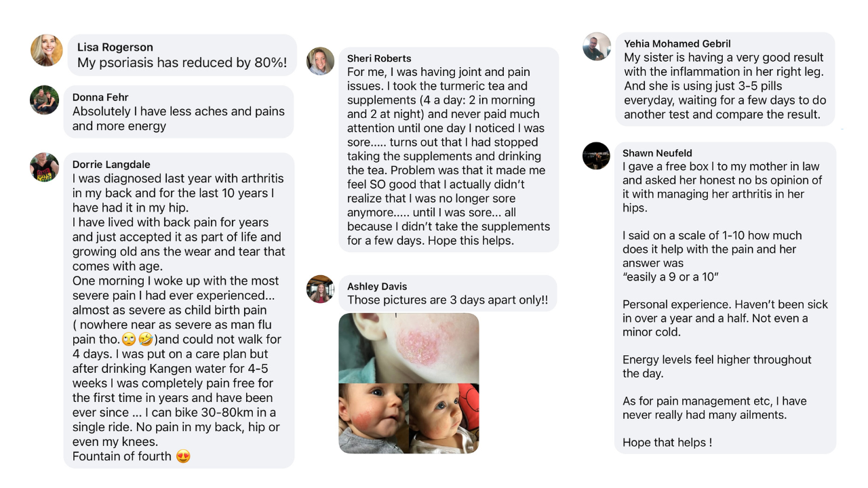
Task: Click Shawn Neufeld's dark profile avatar
Action: (596, 156)
